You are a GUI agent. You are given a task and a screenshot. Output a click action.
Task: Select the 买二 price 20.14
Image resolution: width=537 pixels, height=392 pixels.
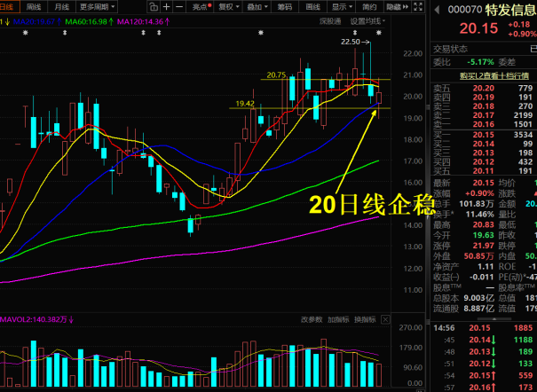(x=483, y=144)
